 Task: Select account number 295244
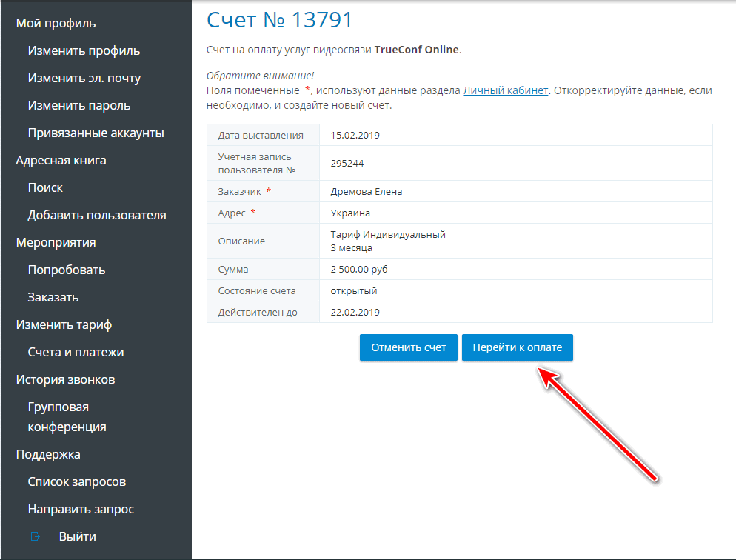(347, 164)
